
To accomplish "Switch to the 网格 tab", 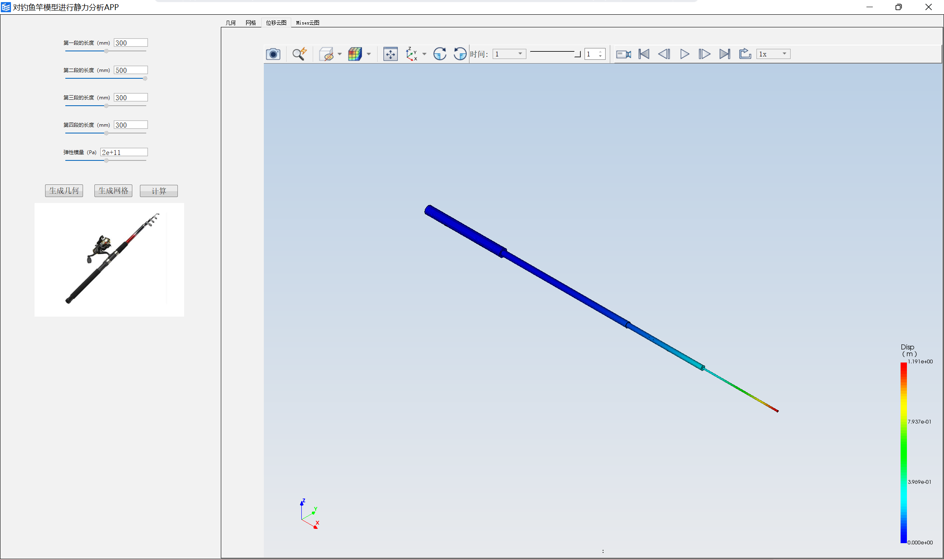I will click(251, 23).
